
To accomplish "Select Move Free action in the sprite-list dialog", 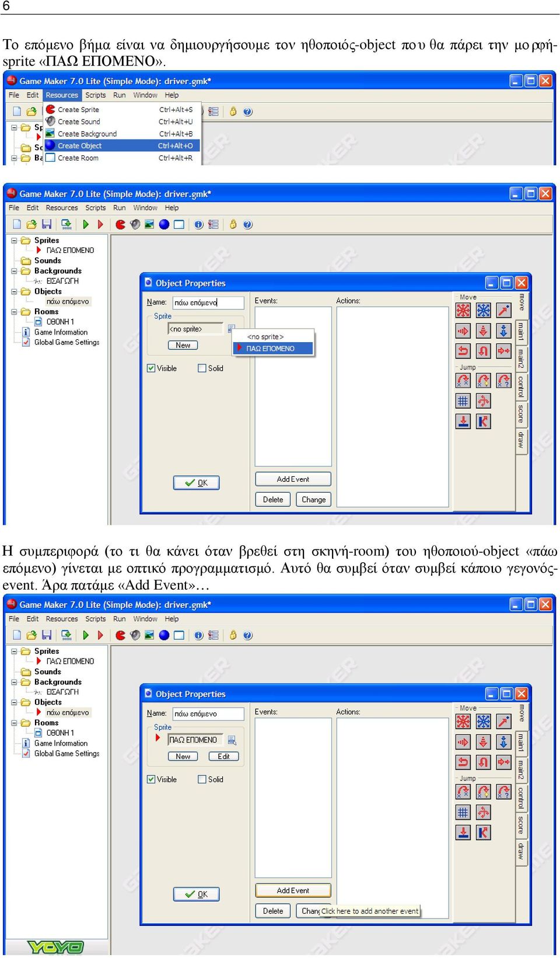I will (484, 311).
